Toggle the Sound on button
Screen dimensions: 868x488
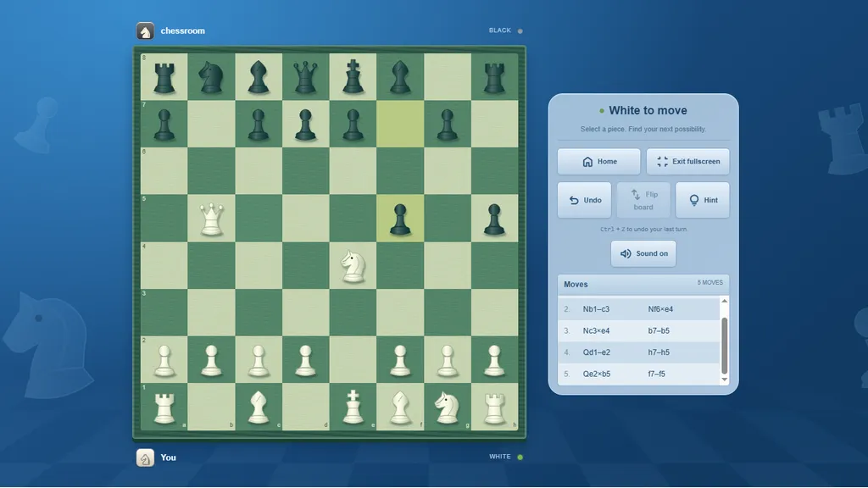pos(643,253)
